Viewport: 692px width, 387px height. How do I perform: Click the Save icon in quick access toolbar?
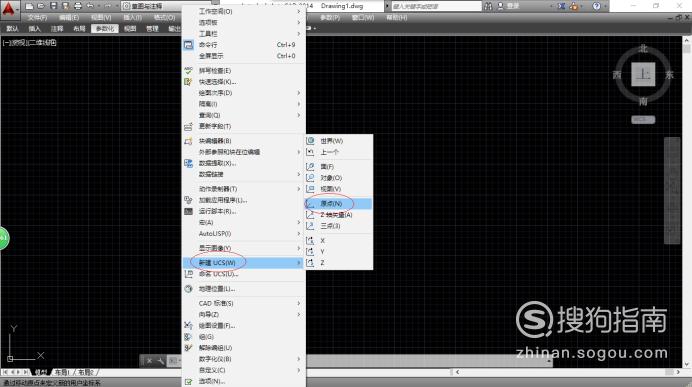[53, 6]
